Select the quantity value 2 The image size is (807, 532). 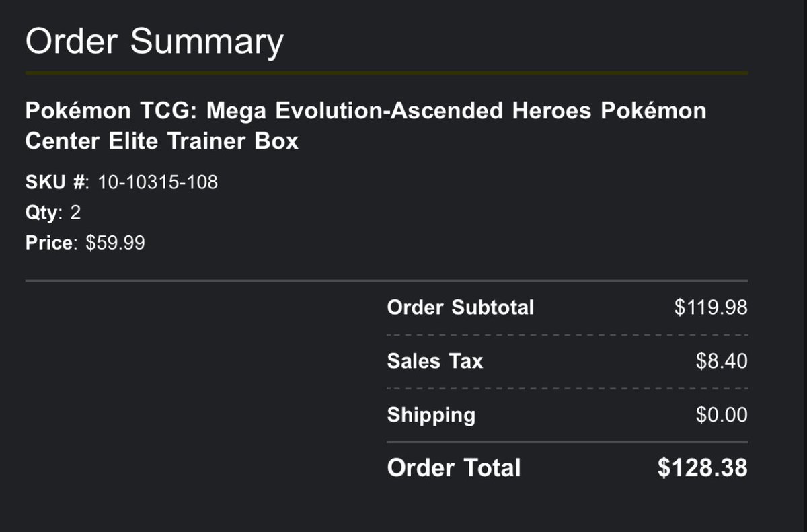click(75, 213)
